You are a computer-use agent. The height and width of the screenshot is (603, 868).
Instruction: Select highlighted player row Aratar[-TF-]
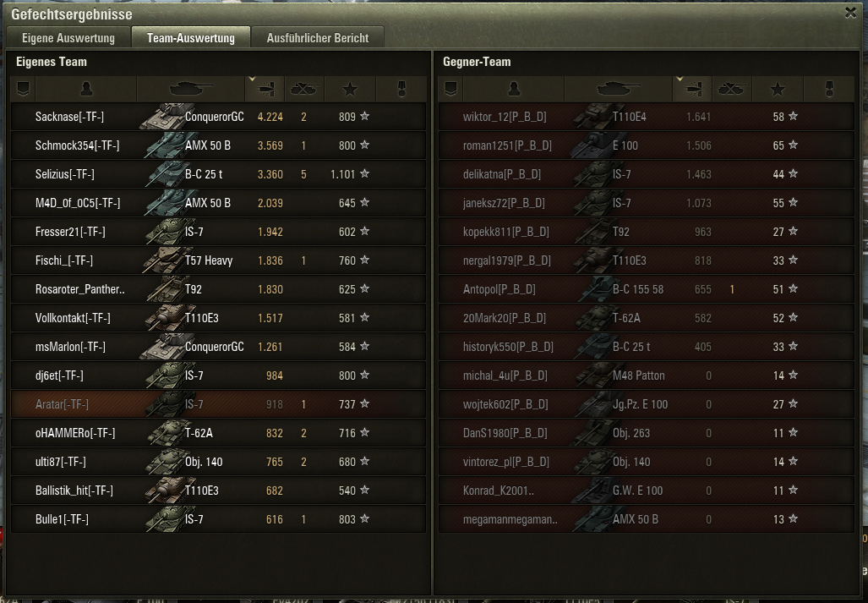click(x=219, y=404)
